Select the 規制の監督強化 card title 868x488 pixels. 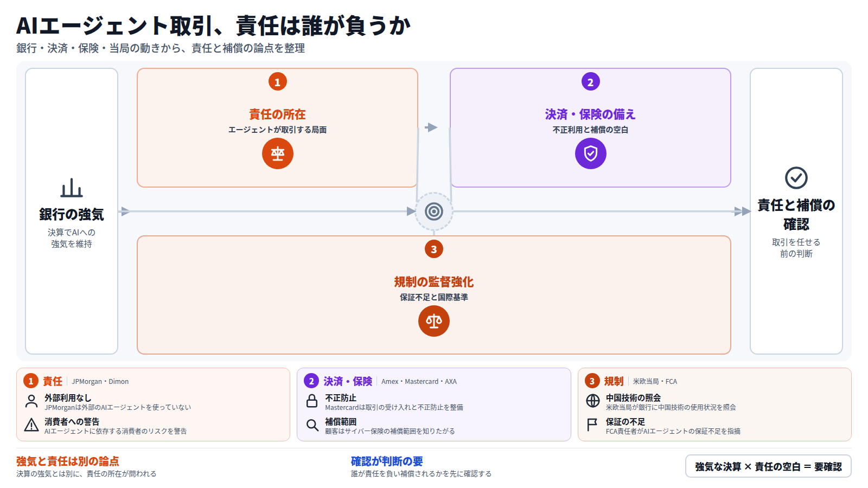[x=434, y=282]
